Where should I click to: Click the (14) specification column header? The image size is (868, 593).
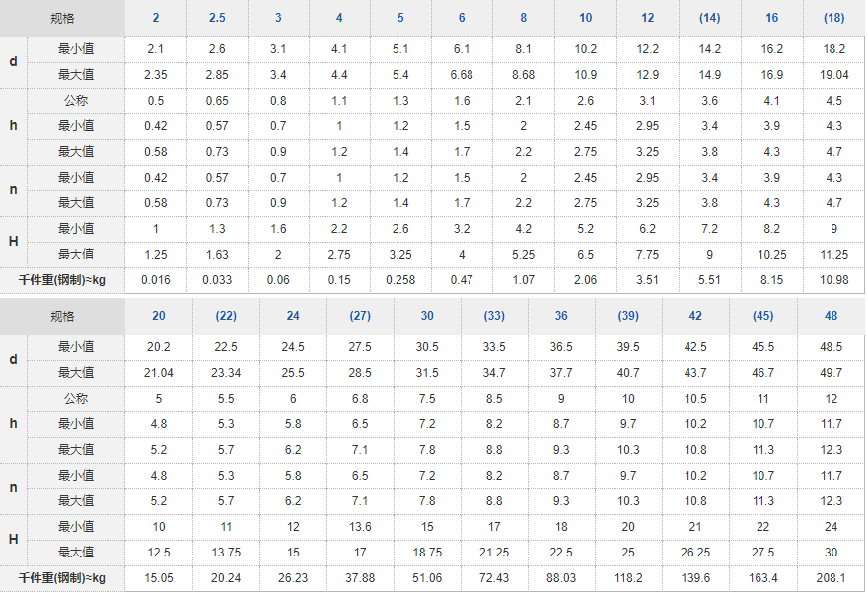tap(709, 18)
